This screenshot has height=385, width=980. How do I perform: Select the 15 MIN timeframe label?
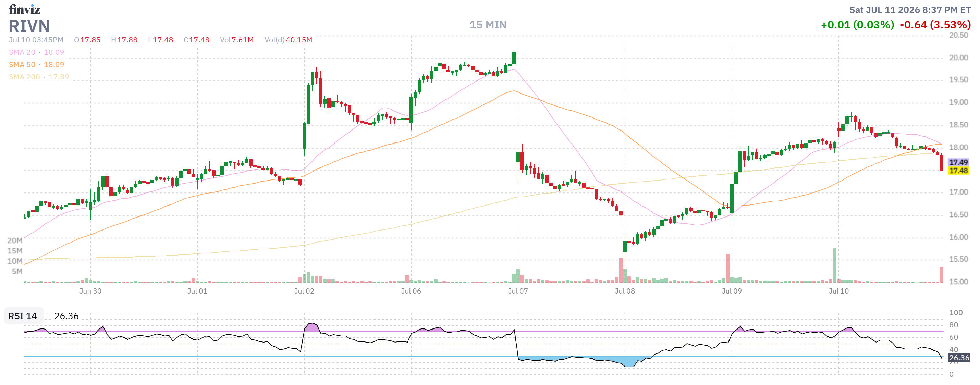point(488,25)
